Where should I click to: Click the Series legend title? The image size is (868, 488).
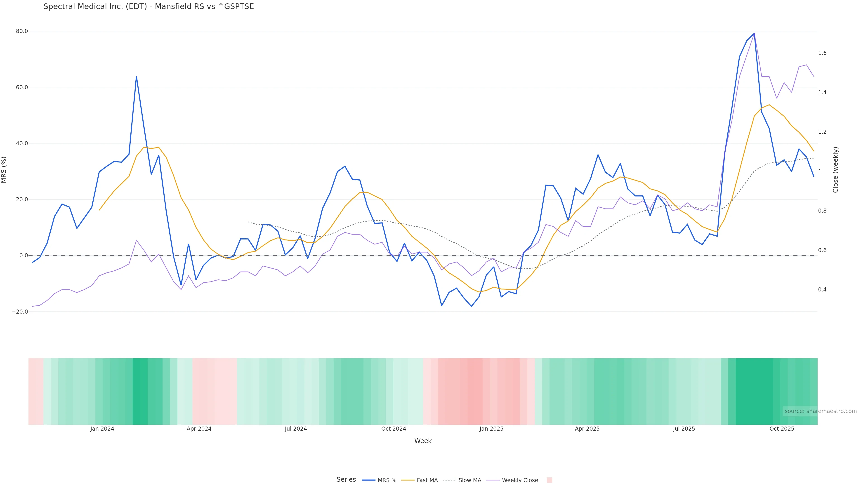coord(346,480)
